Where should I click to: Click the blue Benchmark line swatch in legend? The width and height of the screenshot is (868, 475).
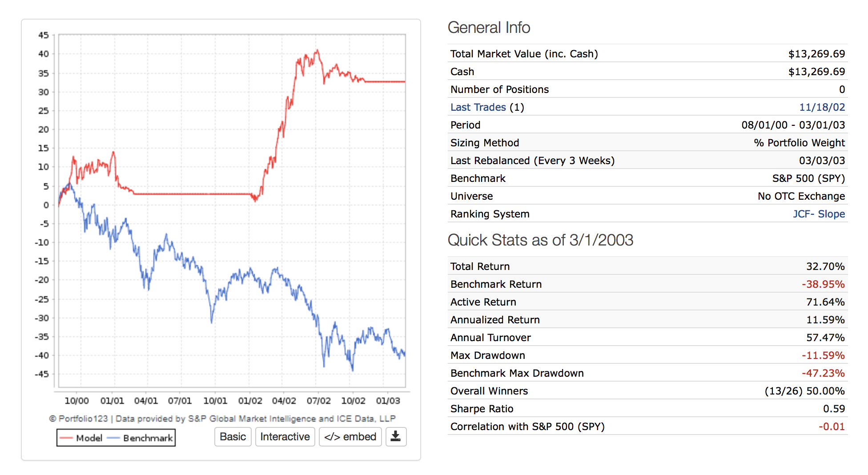point(114,438)
